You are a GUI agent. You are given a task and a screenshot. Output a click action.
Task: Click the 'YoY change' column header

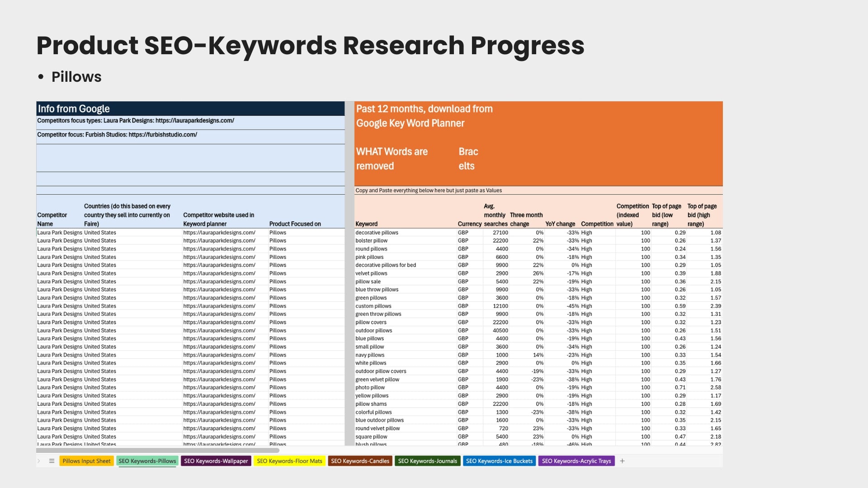(x=560, y=224)
